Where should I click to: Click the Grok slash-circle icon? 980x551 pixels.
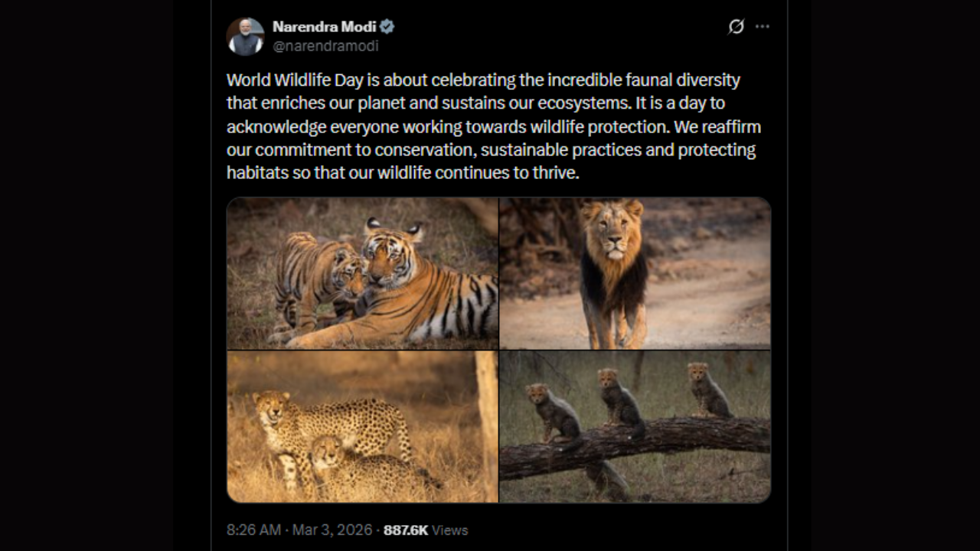[736, 27]
